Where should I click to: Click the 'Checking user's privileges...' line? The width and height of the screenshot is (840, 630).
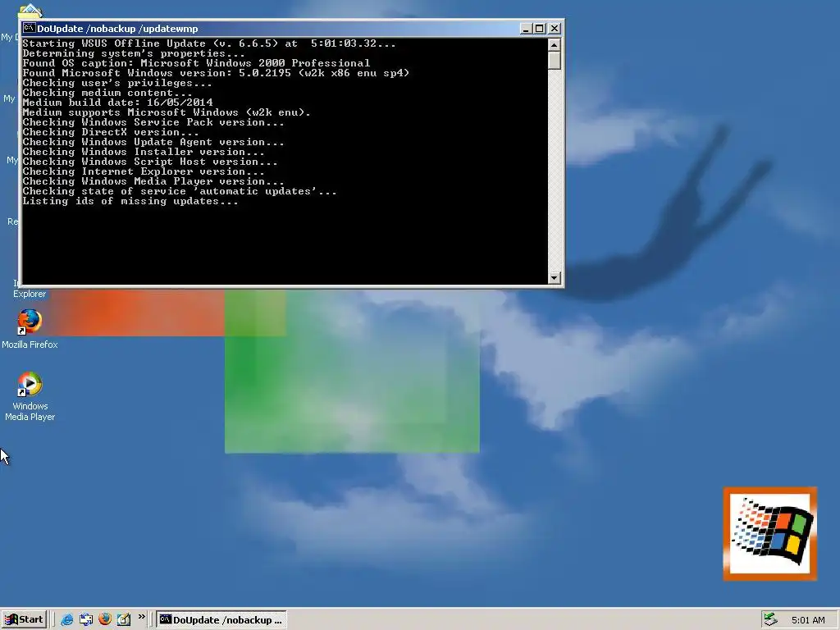(116, 83)
